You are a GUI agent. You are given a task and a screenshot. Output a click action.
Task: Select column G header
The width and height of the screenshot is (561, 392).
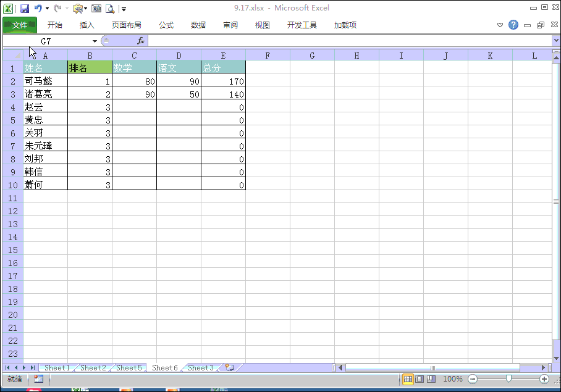pyautogui.click(x=312, y=56)
